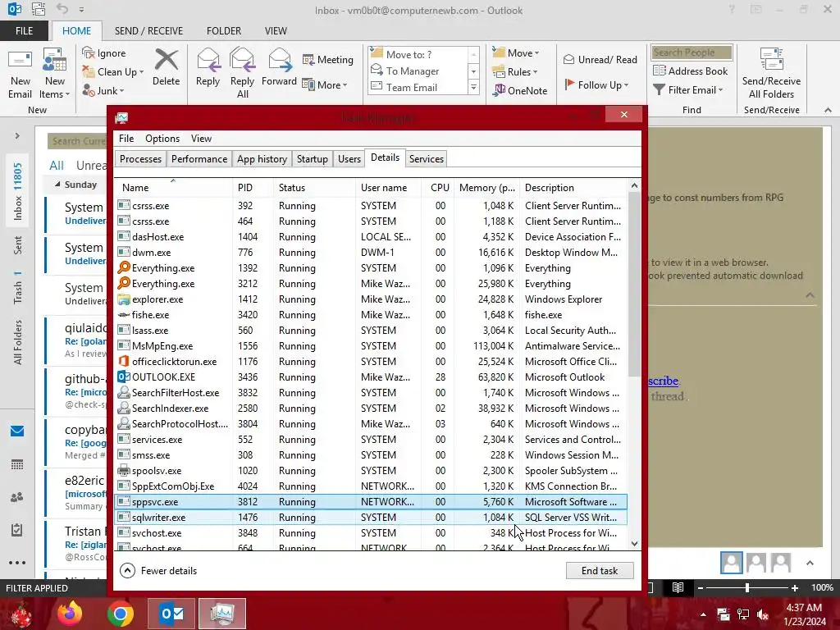The height and width of the screenshot is (630, 840).
Task: Open the Follow Up flag dropdown
Action: pos(596,84)
